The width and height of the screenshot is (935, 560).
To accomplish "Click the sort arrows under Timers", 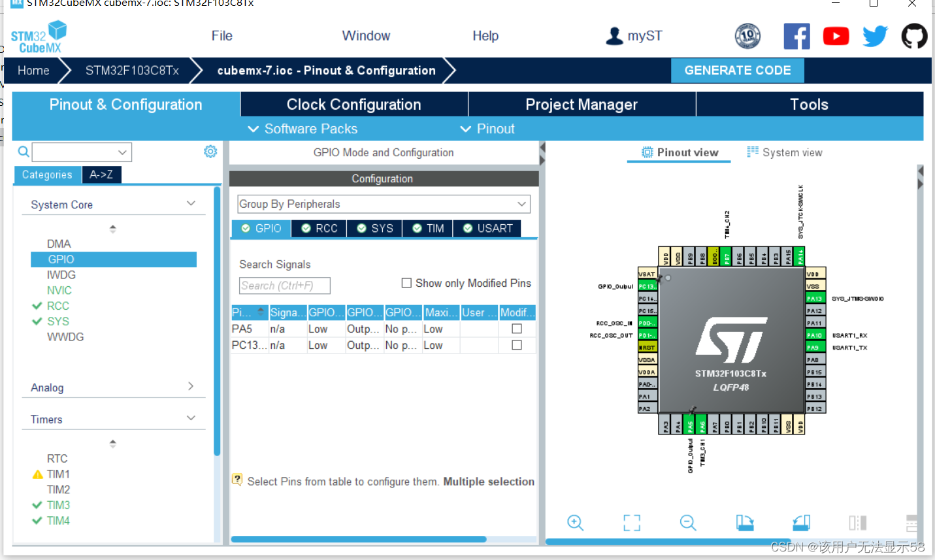I will point(112,443).
